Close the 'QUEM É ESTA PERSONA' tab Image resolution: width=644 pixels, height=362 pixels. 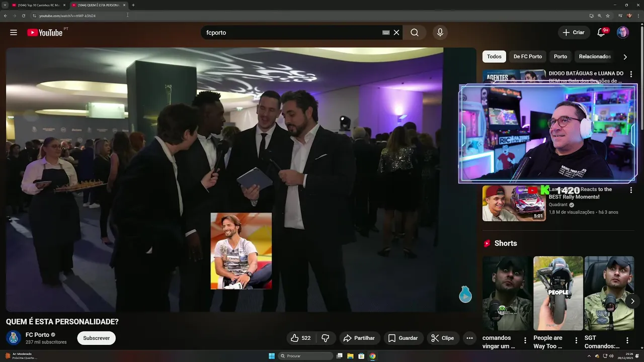(124, 5)
